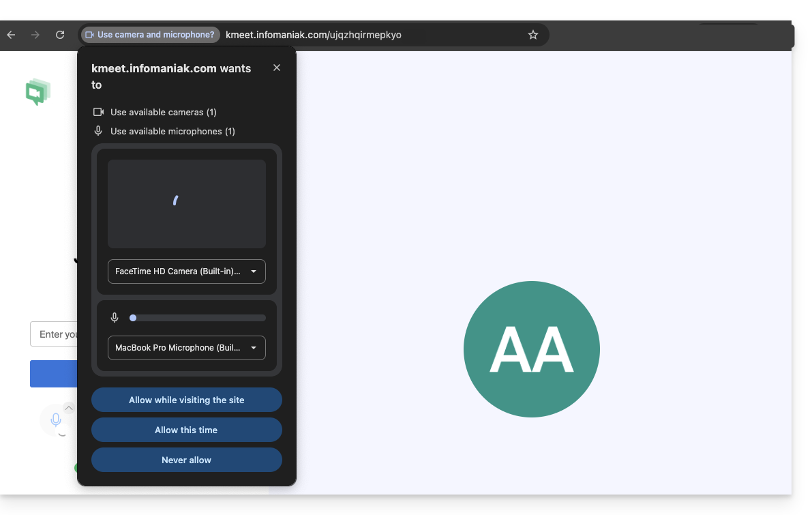Click the microphone icon beside available microphones
Screen dimensions: 812x515
pyautogui.click(x=98, y=131)
